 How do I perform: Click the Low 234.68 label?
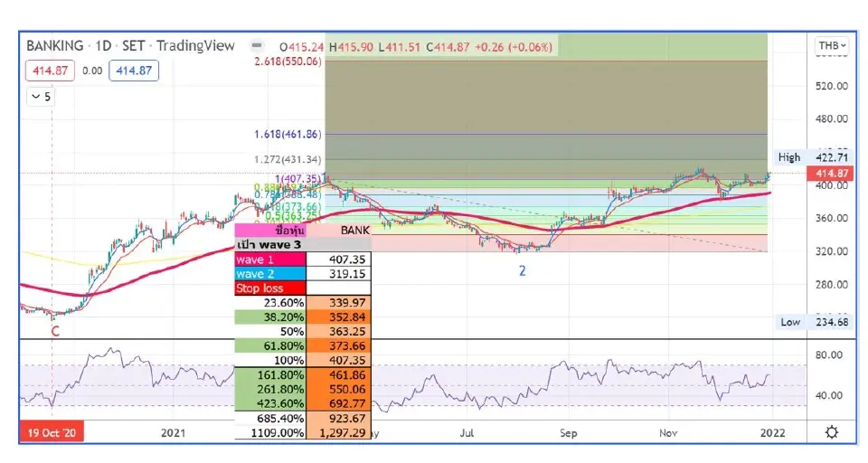(814, 322)
